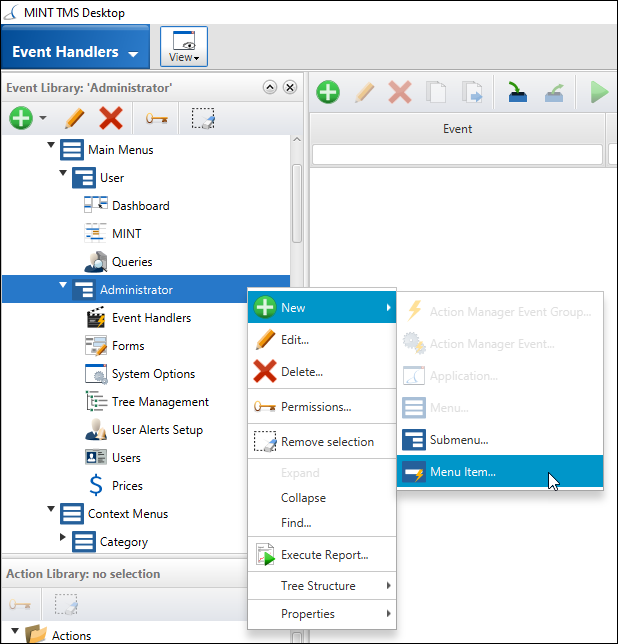This screenshot has width=618, height=644.
Task: Open the View dropdown button
Action: click(184, 46)
